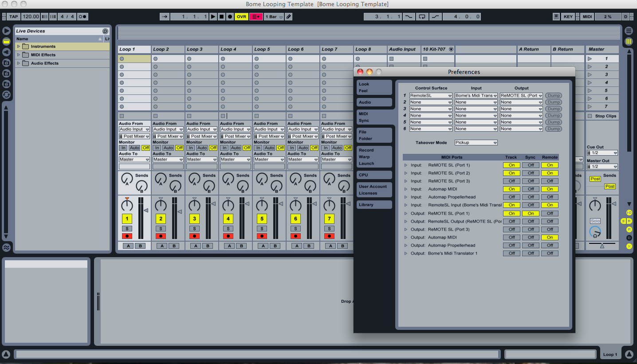Toggle the Mixer section M button
The width and height of the screenshot is (637, 364).
coord(629,229)
